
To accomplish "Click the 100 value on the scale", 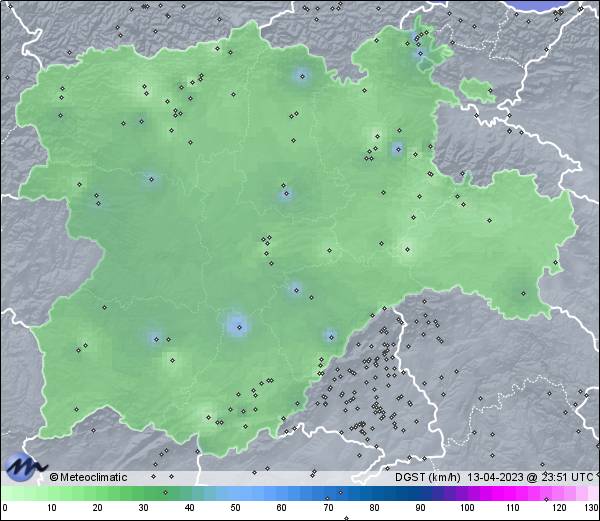I will point(467,508).
